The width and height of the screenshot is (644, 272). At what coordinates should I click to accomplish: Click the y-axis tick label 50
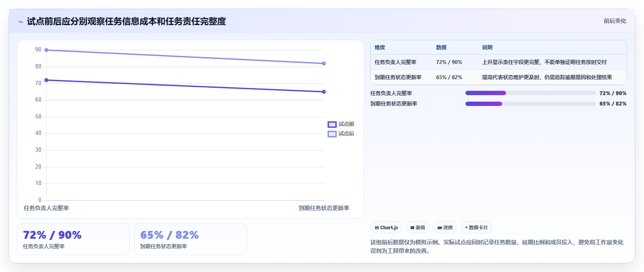pos(38,117)
